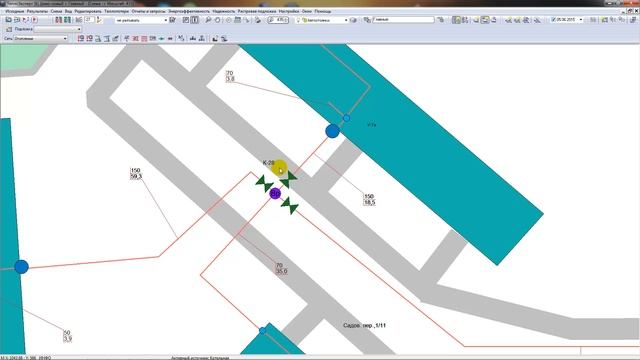
Task: Select the yellow-highlighted K-28 chamber node
Action: tap(280, 168)
